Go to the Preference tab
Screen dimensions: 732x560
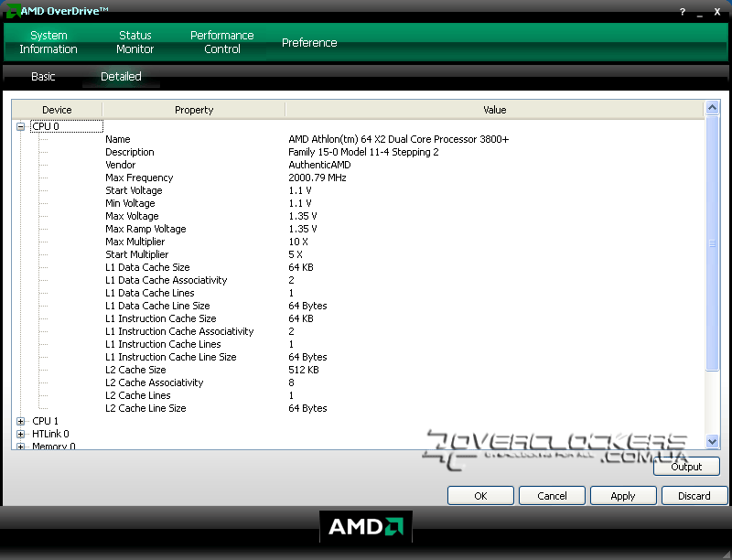(x=309, y=42)
